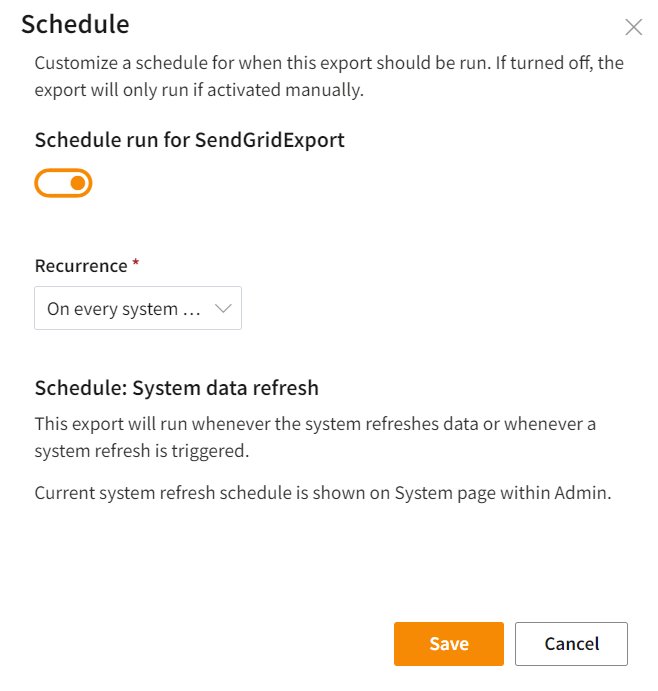Select the 'On every system …' recurrence value

124,309
